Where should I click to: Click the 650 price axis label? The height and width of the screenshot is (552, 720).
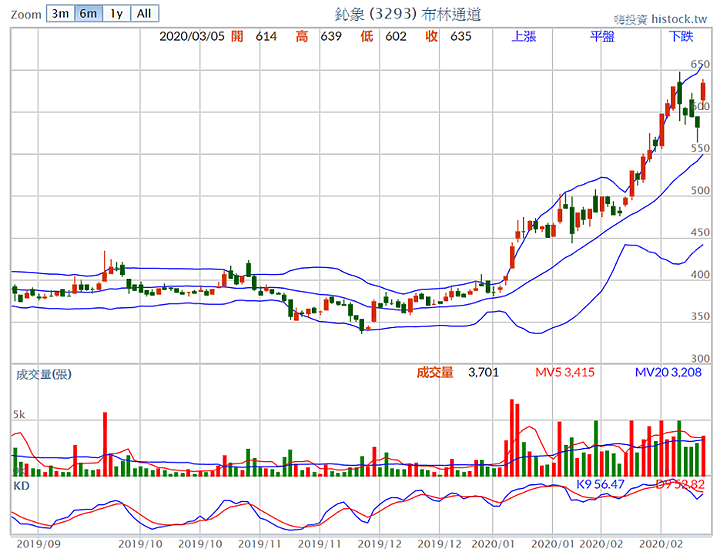pyautogui.click(x=700, y=64)
